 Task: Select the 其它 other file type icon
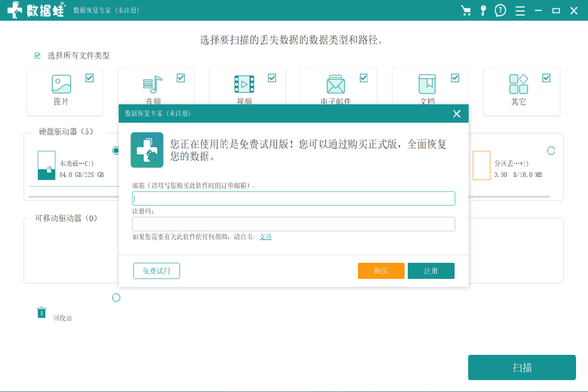(x=518, y=84)
